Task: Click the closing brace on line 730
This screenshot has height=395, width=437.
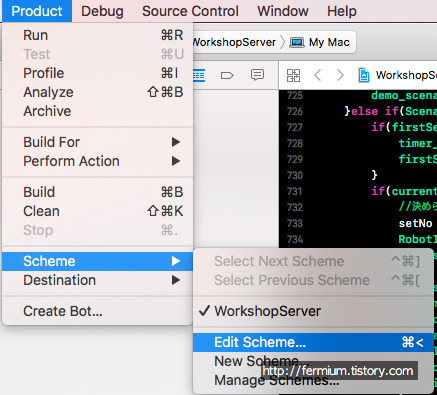Action: (374, 175)
